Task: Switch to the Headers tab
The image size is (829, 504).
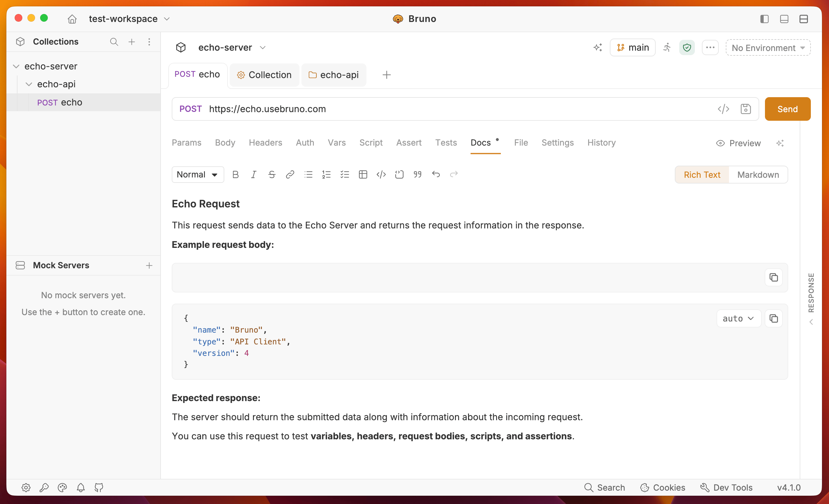Action: [x=265, y=143]
